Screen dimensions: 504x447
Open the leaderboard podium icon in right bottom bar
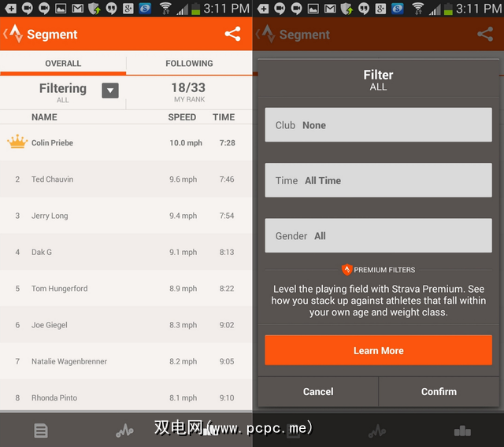pyautogui.click(x=462, y=430)
